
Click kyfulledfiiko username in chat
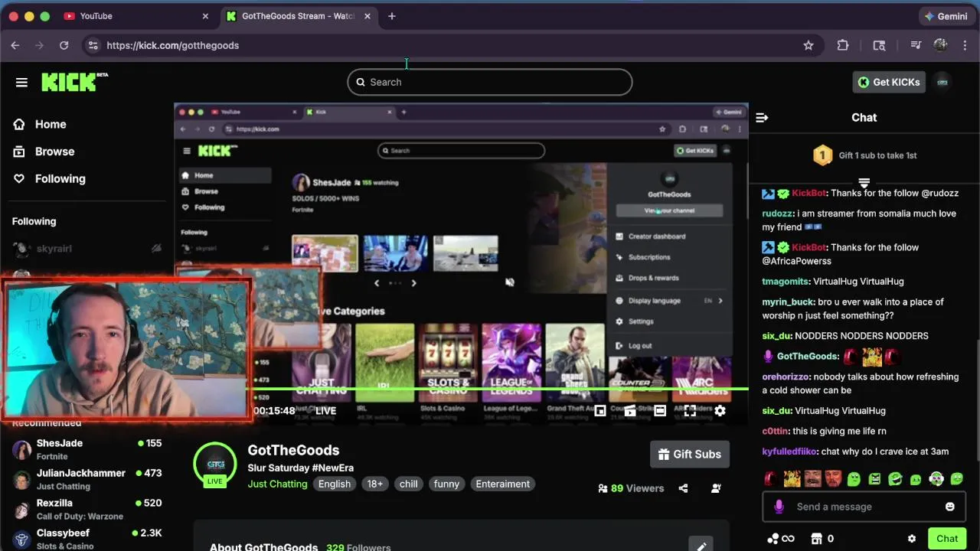[789, 452]
